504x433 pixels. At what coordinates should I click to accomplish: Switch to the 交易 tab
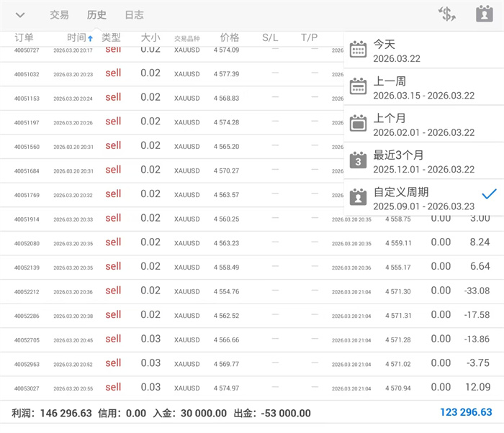tap(59, 15)
